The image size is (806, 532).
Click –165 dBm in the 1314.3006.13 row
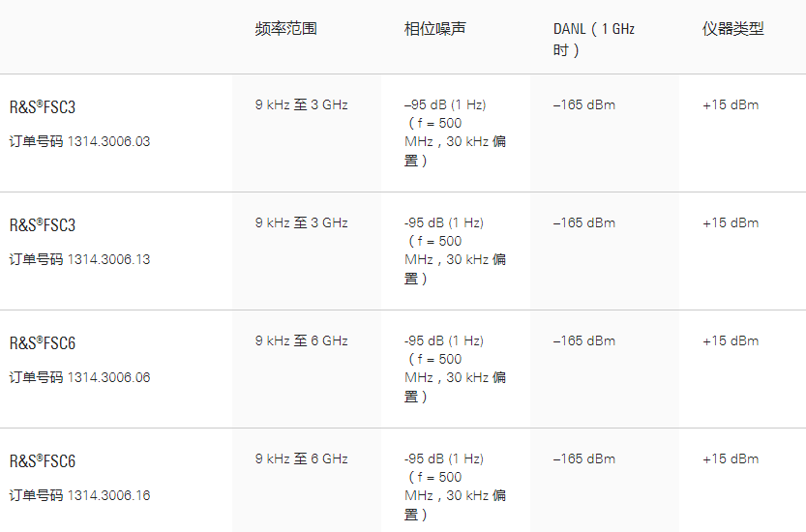point(583,222)
